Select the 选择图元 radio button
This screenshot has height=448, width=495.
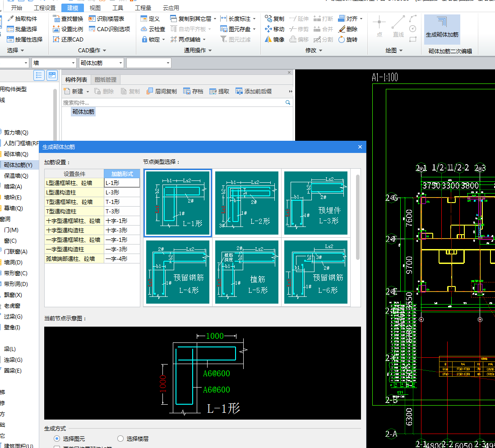[x=57, y=439]
